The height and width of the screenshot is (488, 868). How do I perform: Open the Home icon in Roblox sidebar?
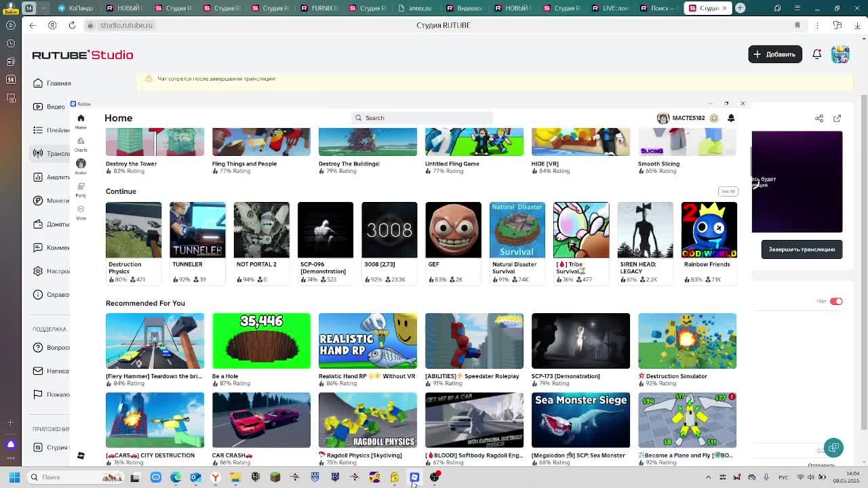click(x=81, y=118)
